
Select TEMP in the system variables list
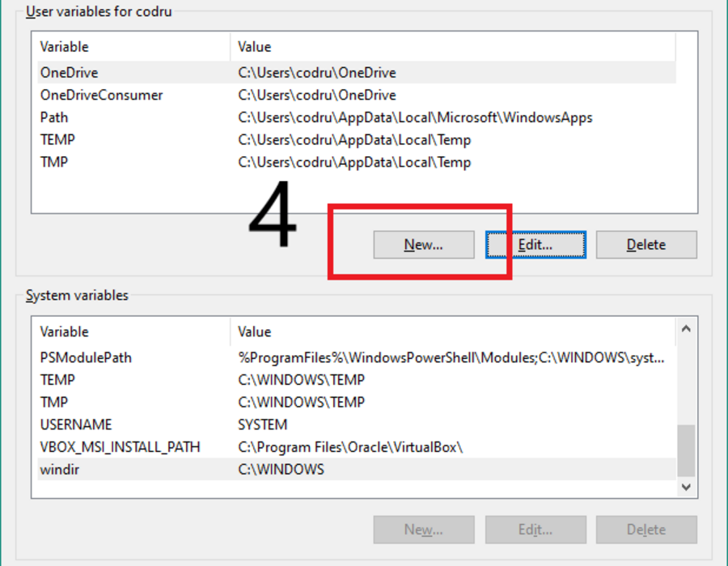(x=357, y=380)
